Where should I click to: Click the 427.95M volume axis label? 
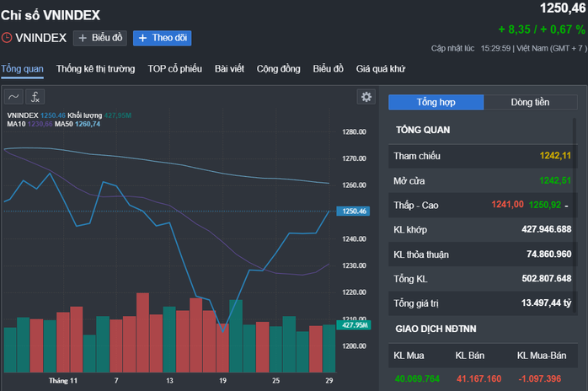pyautogui.click(x=354, y=325)
